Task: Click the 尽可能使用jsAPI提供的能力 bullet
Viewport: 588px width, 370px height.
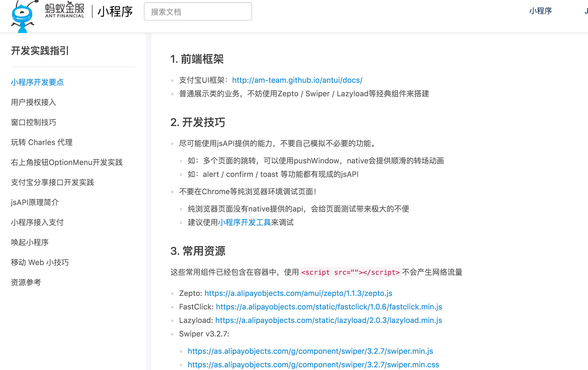Action: 278,143
